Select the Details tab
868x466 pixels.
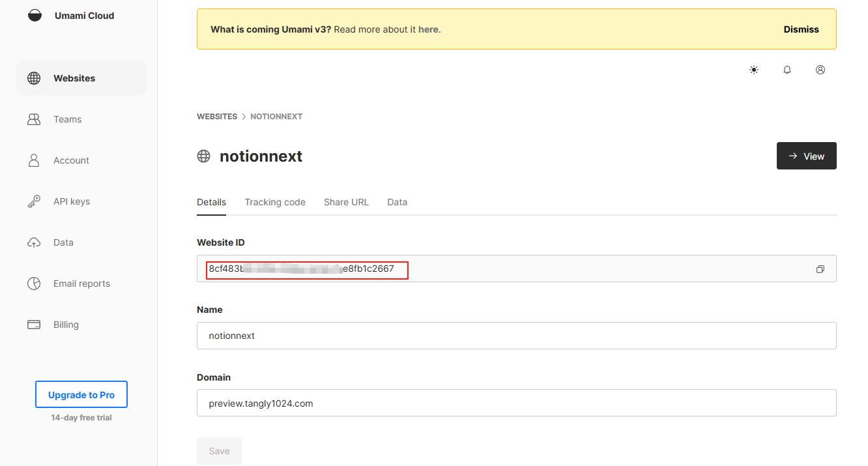211,202
